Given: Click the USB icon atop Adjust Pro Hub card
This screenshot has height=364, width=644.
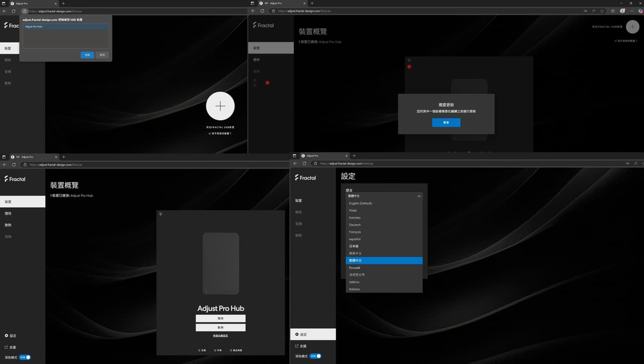Looking at the screenshot, I should click(160, 214).
